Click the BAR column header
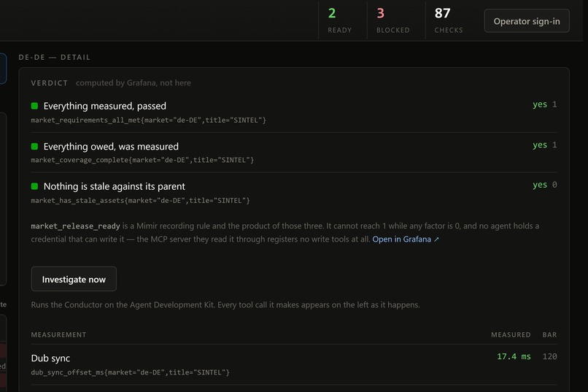The height and width of the screenshot is (392, 588). [x=550, y=334]
